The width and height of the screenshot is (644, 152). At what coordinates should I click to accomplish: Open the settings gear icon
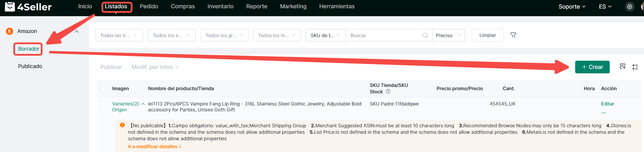[x=630, y=6]
